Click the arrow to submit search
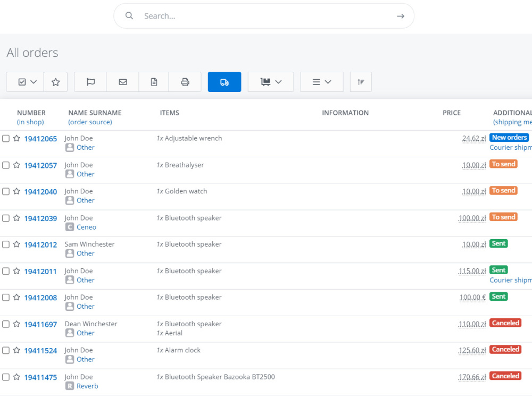 tap(401, 16)
